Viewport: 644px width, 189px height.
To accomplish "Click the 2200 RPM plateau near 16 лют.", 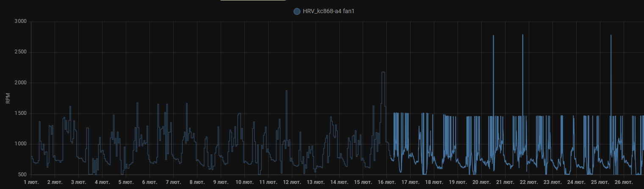I will click(383, 72).
